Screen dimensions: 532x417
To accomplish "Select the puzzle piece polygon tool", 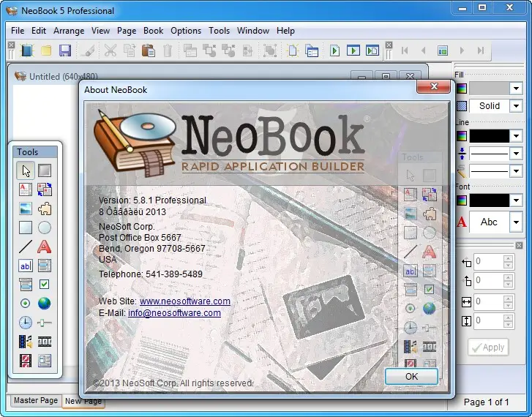I will 45,209.
